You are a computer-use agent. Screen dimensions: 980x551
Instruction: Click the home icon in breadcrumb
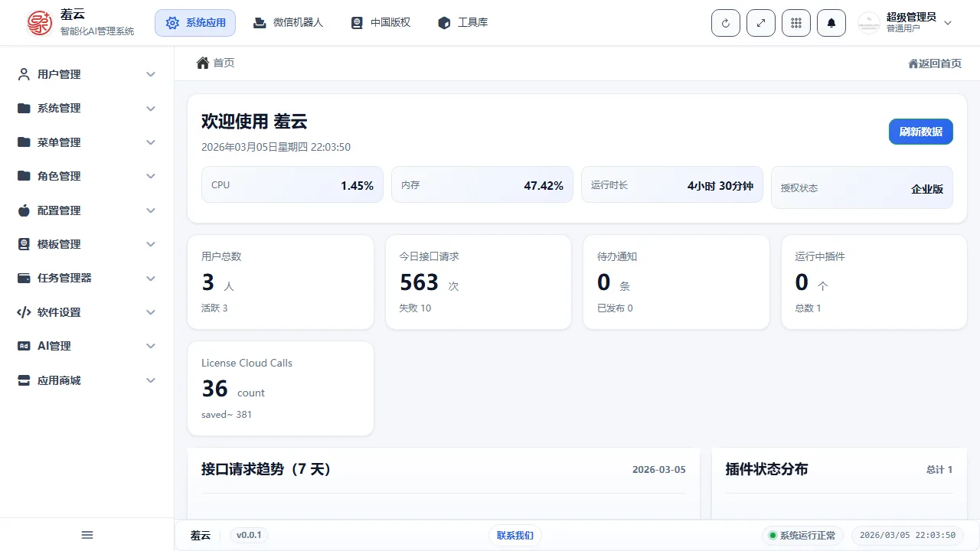pos(203,63)
